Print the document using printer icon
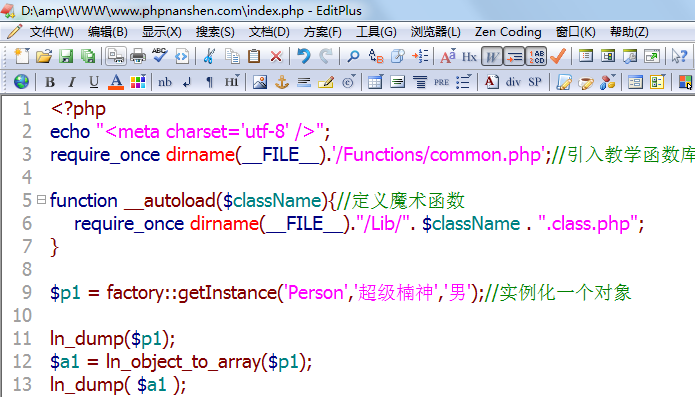This screenshot has height=397, width=695. point(138,56)
